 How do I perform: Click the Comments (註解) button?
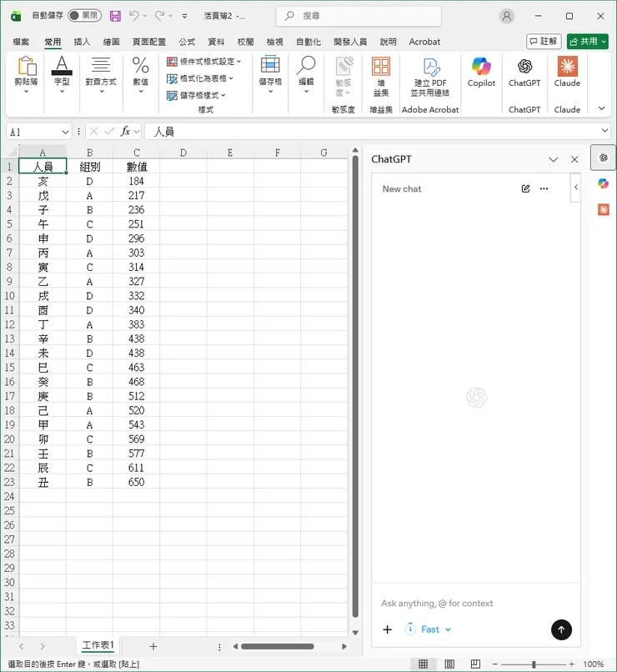pos(544,42)
